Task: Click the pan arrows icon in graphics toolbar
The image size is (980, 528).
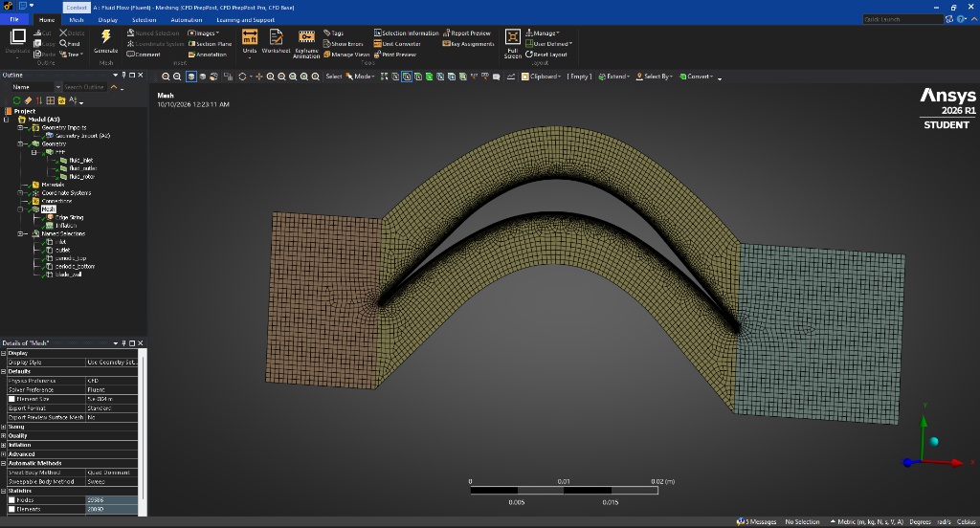Action: pyautogui.click(x=258, y=77)
